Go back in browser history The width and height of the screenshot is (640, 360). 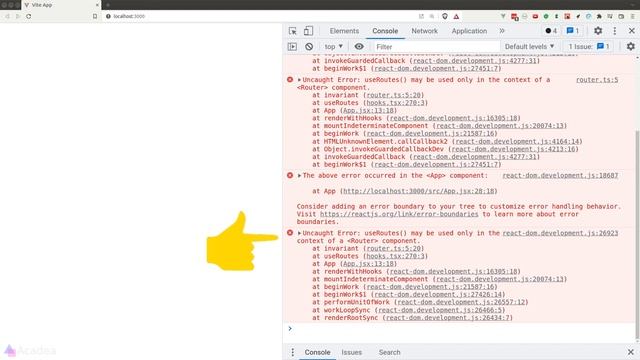pyautogui.click(x=7, y=16)
